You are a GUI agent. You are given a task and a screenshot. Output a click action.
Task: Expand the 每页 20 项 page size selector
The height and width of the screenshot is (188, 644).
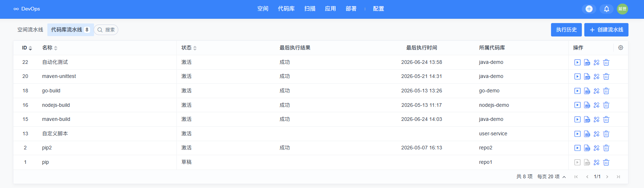[x=551, y=176]
